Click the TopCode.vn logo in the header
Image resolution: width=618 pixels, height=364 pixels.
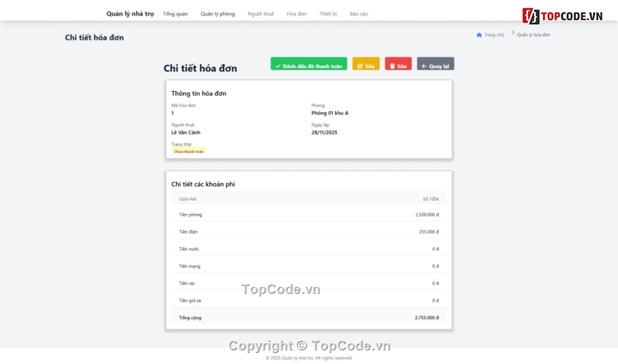click(563, 16)
